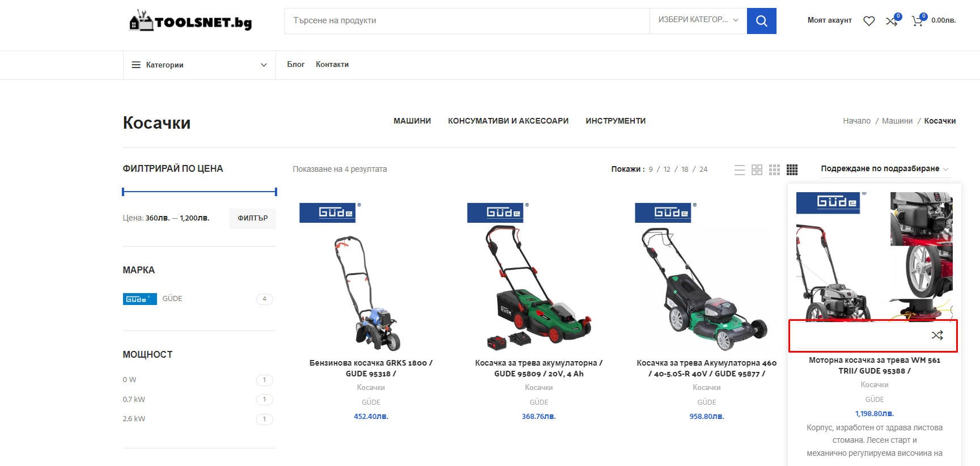This screenshot has width=980, height=466.
Task: Switch to list view layout icon
Action: 740,170
